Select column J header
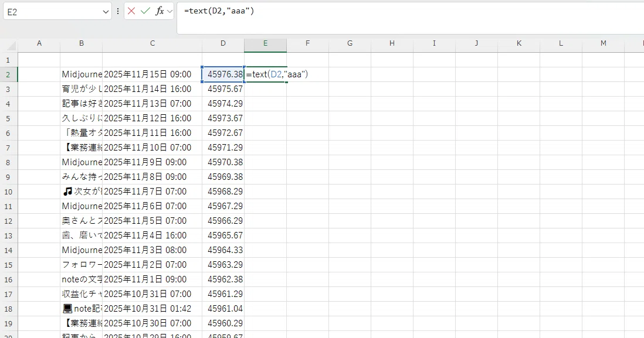 [476, 43]
